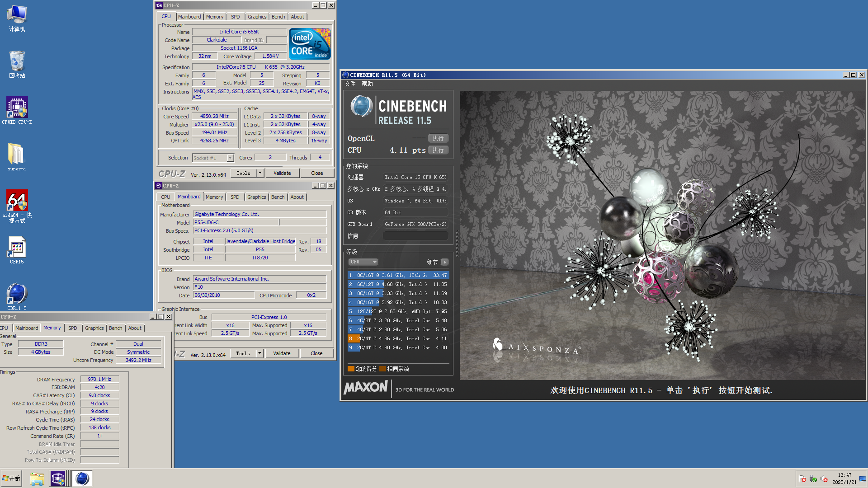Open the Computer desktop icon
The height and width of the screenshot is (488, 868).
tap(17, 19)
